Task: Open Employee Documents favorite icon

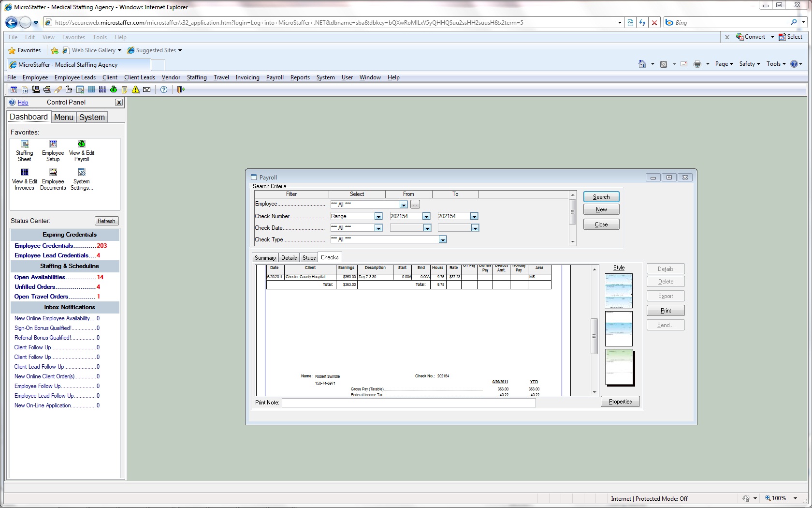Action: pyautogui.click(x=53, y=179)
